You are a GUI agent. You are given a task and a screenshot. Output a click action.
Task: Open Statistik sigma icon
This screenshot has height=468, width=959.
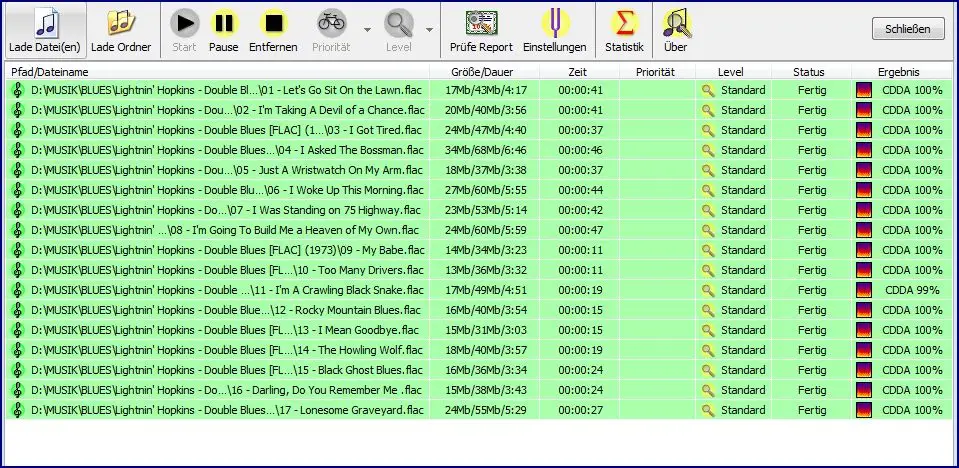(624, 23)
